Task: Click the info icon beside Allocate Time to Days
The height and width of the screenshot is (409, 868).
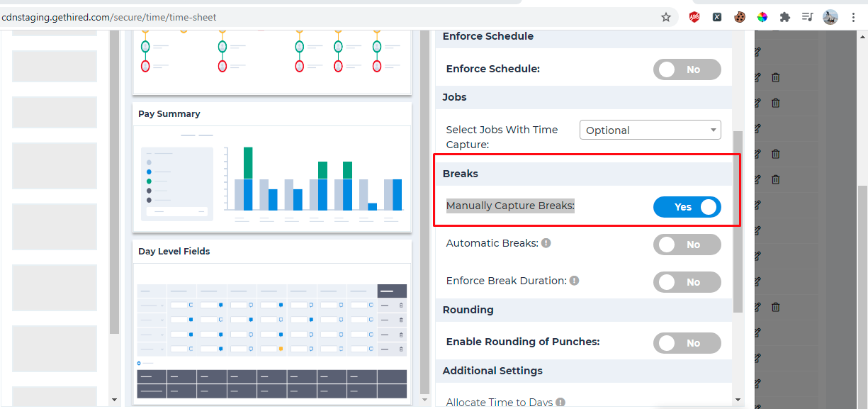Action: 560,402
